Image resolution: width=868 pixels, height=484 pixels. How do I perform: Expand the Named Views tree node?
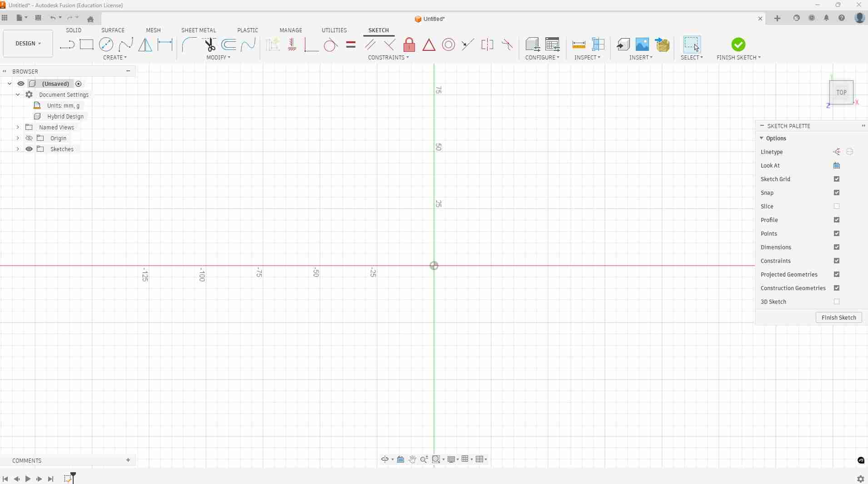[18, 128]
